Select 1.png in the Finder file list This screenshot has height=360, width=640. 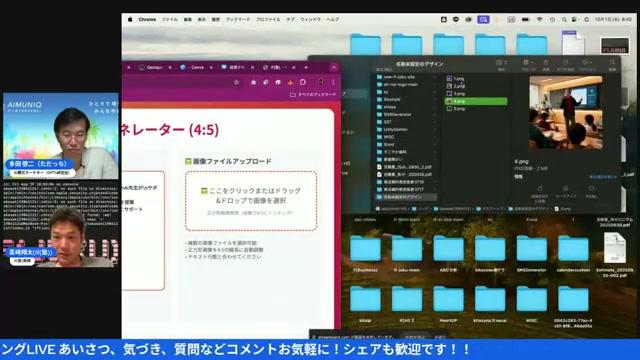[476, 78]
